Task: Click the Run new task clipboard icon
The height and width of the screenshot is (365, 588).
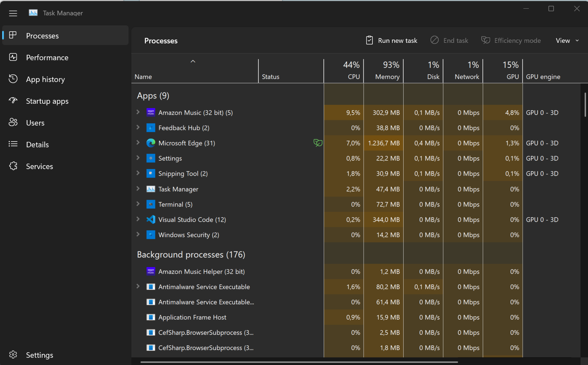Action: pos(369,40)
